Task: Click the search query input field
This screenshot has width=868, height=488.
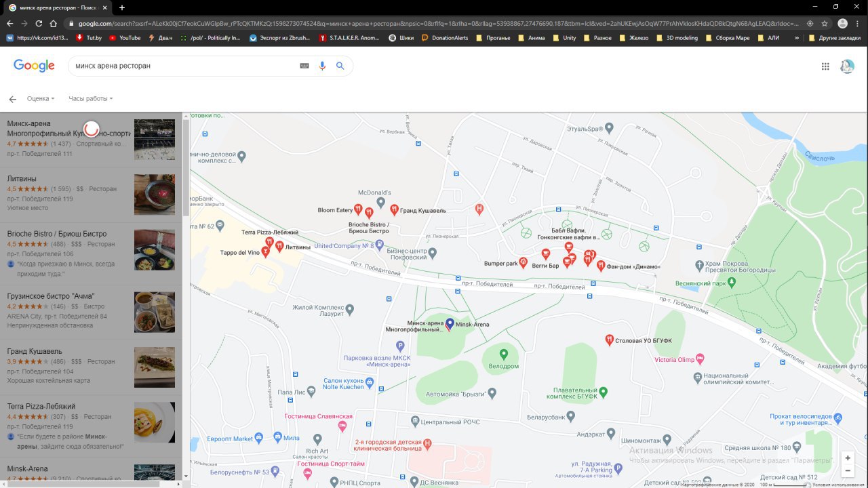Action: (184, 66)
